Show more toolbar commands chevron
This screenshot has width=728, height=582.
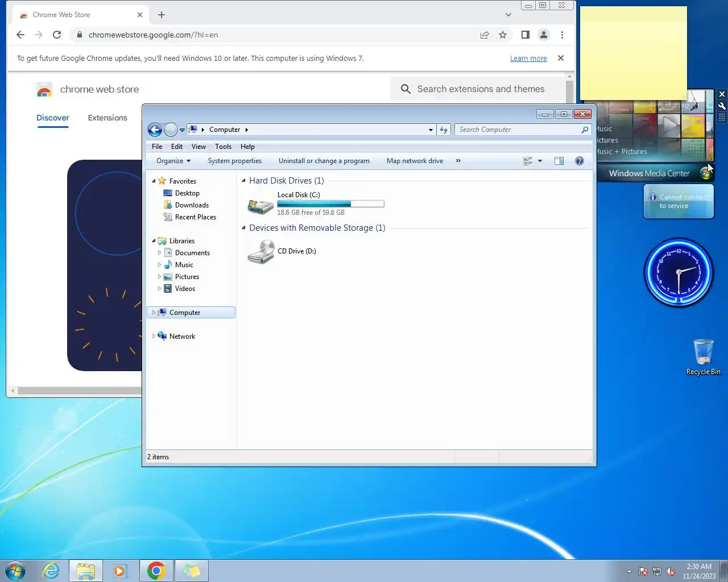(x=458, y=161)
